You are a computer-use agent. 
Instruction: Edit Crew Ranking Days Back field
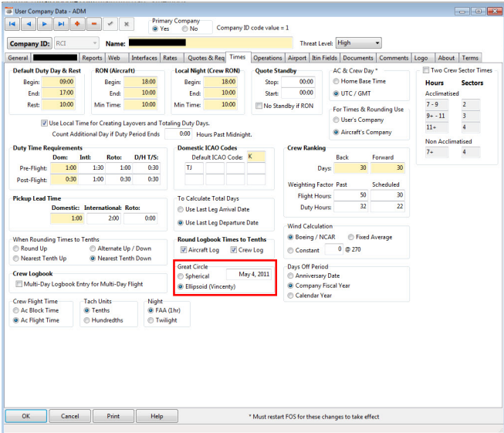pyautogui.click(x=351, y=167)
